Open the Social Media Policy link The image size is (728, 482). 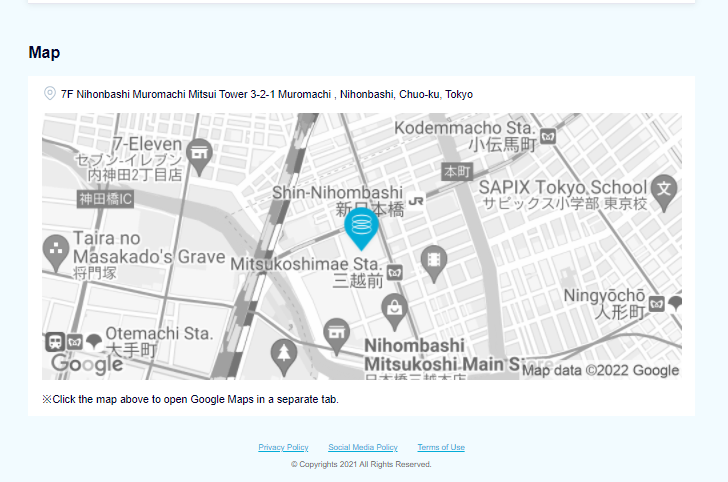point(363,447)
